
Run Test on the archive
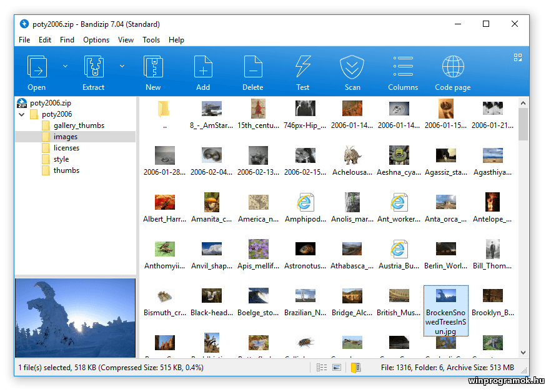(x=303, y=67)
